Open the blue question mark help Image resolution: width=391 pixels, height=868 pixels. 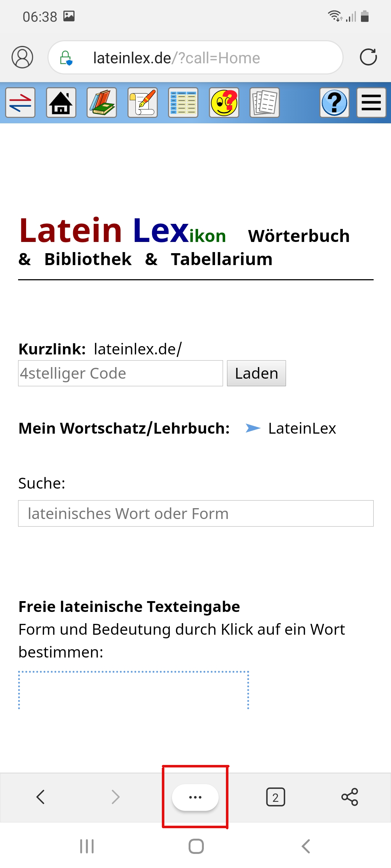coord(335,103)
